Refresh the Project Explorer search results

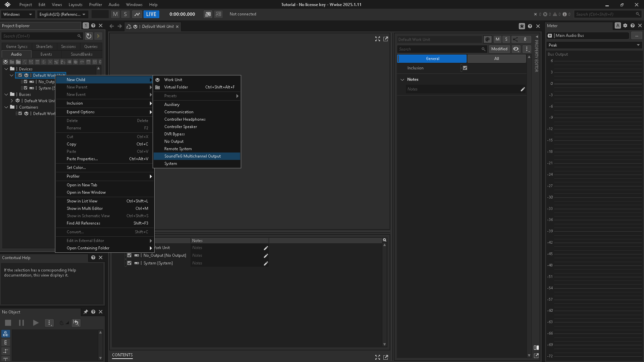[x=89, y=36]
